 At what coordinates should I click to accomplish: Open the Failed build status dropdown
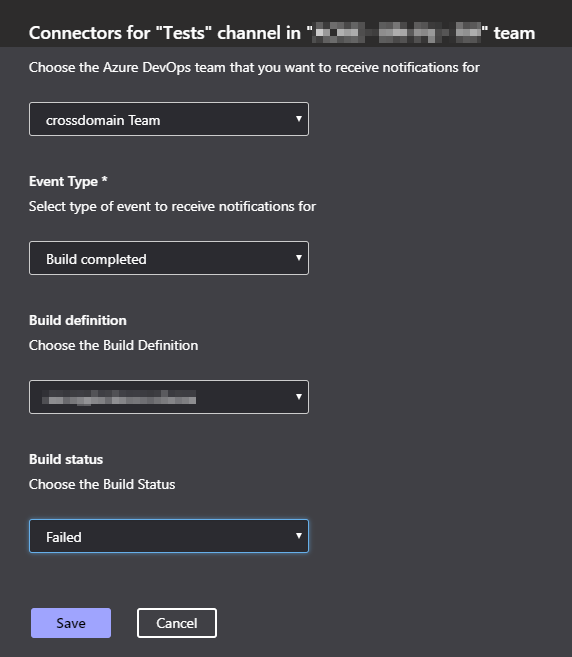(169, 536)
